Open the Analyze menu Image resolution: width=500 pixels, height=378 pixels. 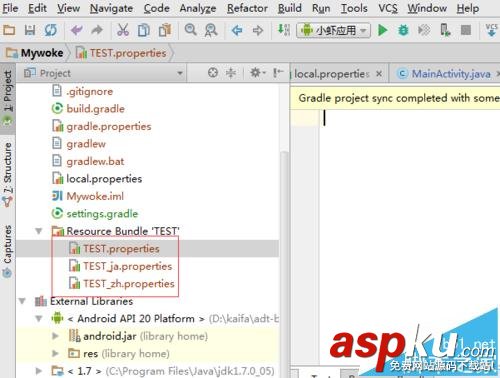tap(198, 8)
